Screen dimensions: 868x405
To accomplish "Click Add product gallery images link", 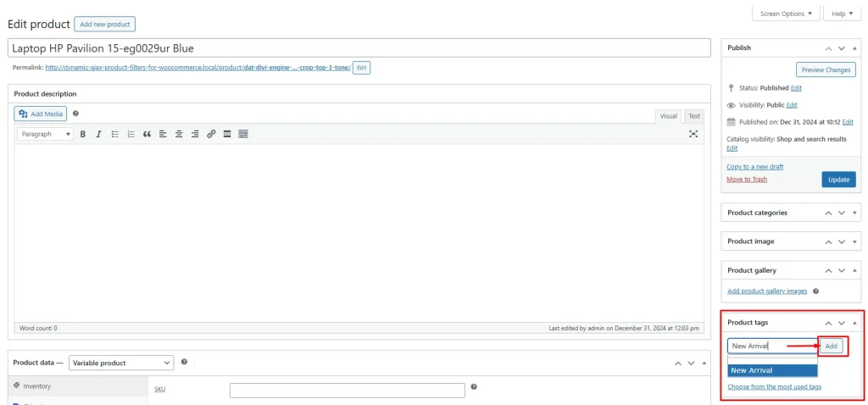I will coord(767,291).
